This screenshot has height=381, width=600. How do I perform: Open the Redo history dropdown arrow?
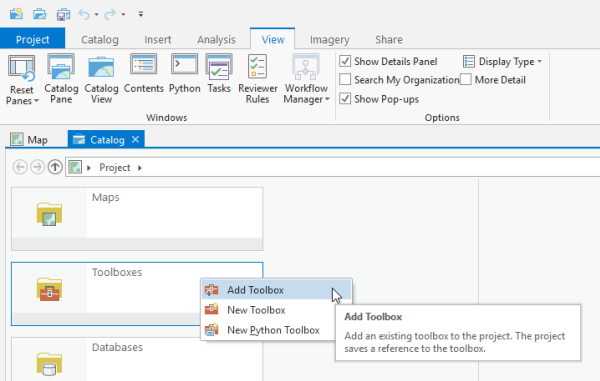[x=123, y=15]
